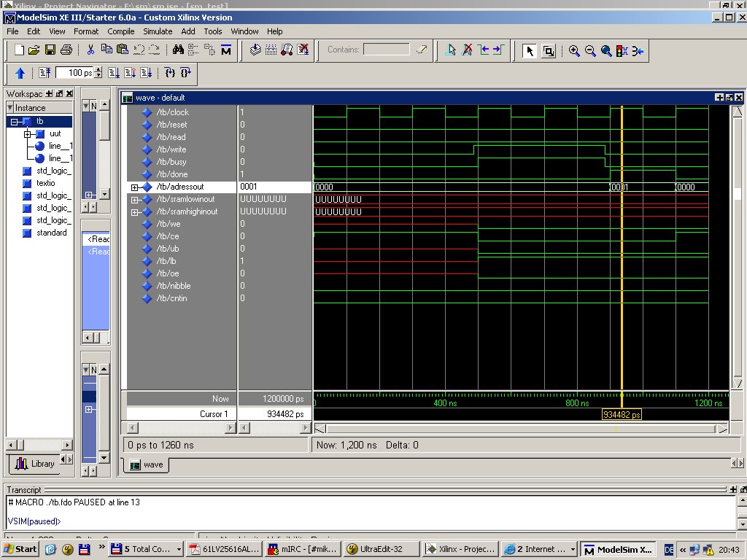This screenshot has width=747, height=560.
Task: Delete cursor with crossed pointer icon
Action: (x=468, y=50)
